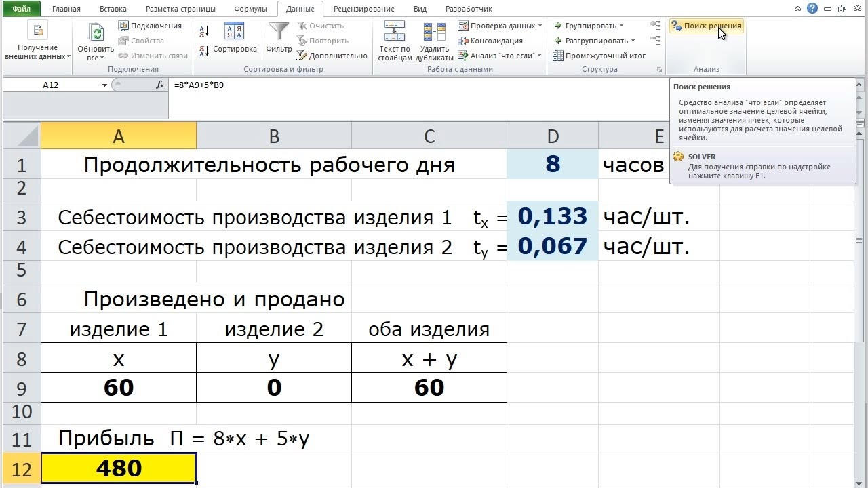
Task: Select row 12 header
Action: click(21, 469)
